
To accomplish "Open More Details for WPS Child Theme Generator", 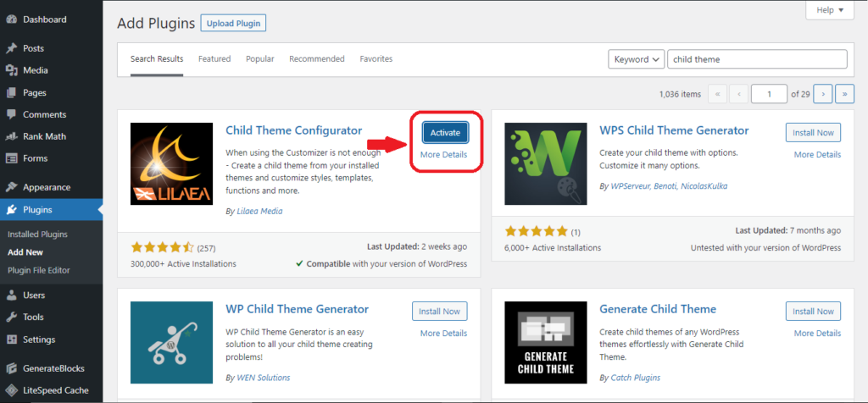I will click(818, 155).
